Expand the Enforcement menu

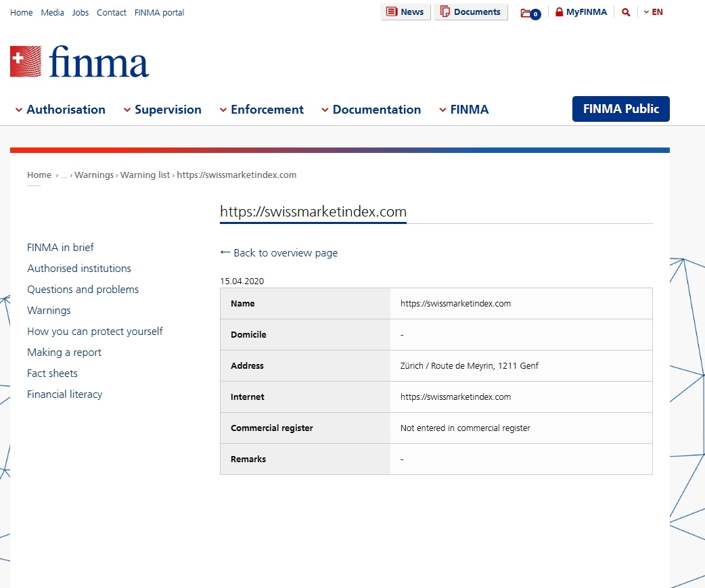tap(262, 110)
